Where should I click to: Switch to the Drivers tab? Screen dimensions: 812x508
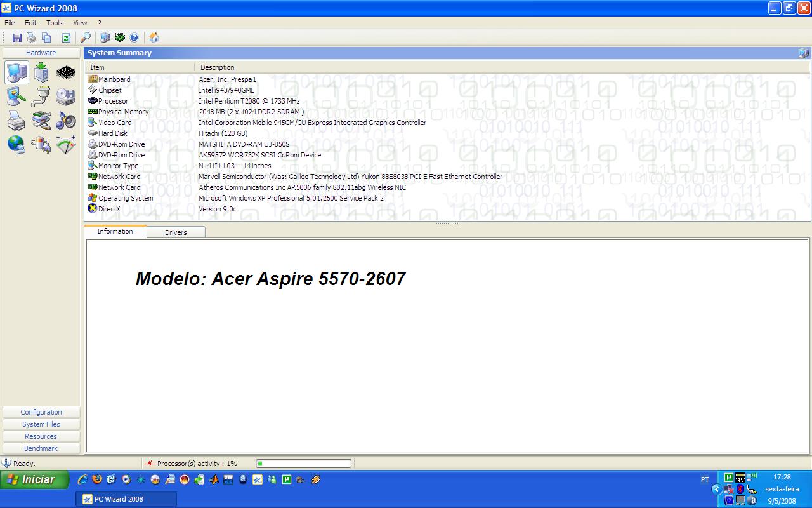(176, 232)
